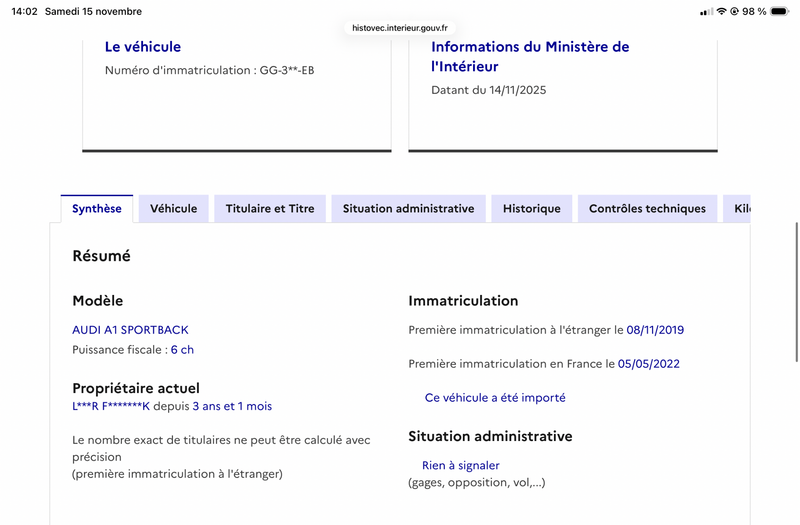Open the Contrôles techniques tab
800x525 pixels.
click(x=647, y=209)
